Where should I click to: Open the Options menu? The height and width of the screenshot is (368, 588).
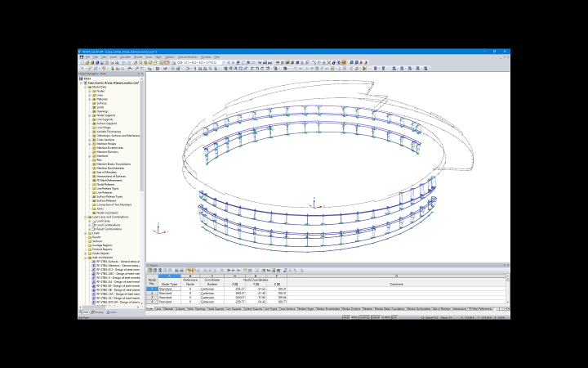tap(170, 57)
